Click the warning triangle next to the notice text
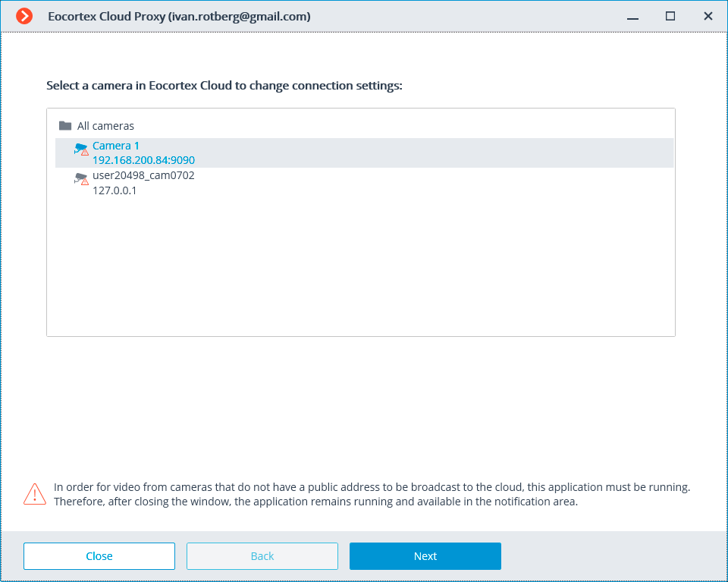 click(x=34, y=494)
